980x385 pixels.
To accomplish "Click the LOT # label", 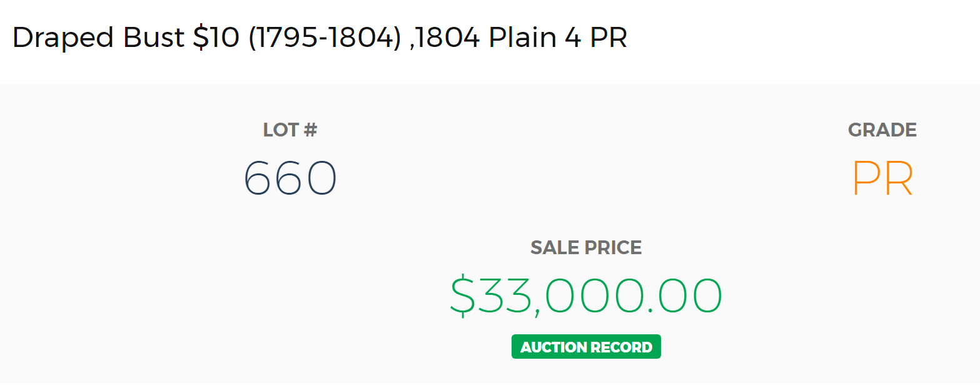I will coord(290,130).
